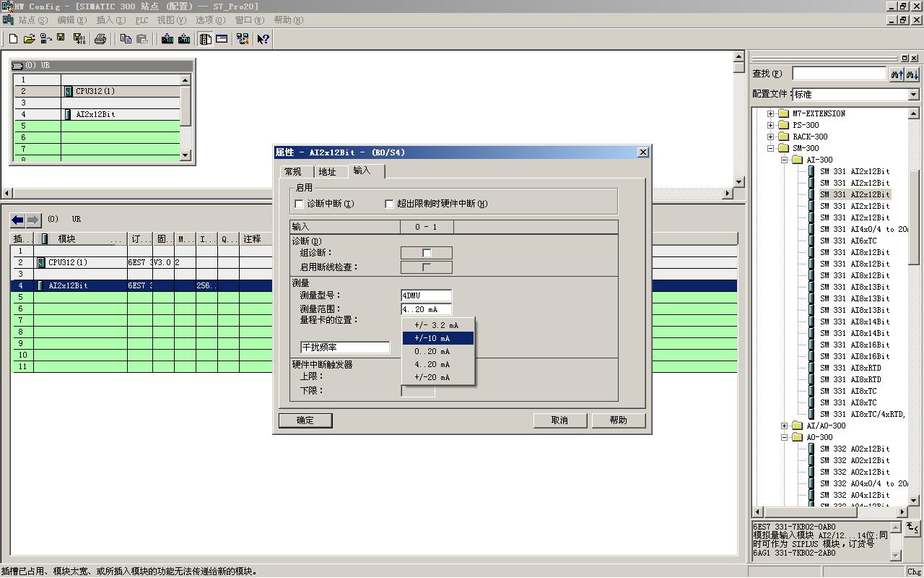Click the Download to Module toolbar icon
The image size is (924, 578).
pyautogui.click(x=167, y=39)
